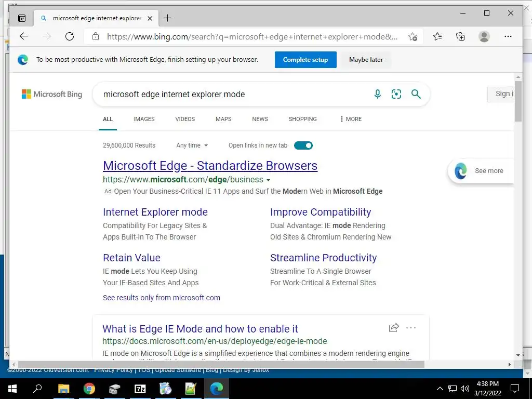Go back to the previous page
This screenshot has width=532, height=399.
coord(24,36)
